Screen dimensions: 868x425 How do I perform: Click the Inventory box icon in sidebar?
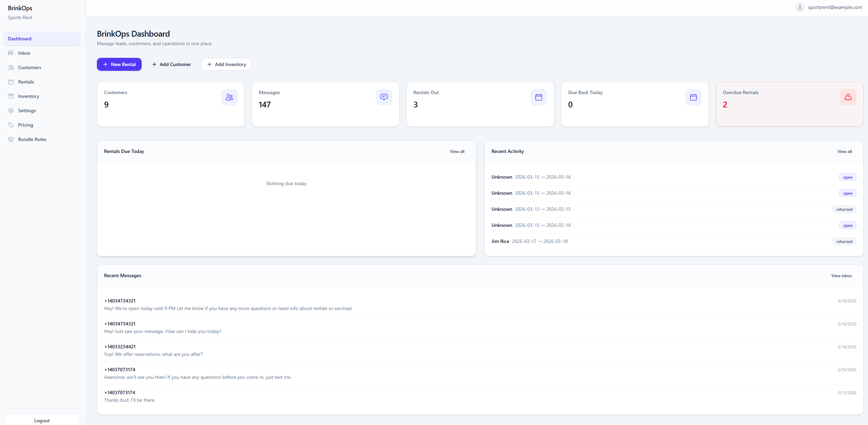coord(11,96)
